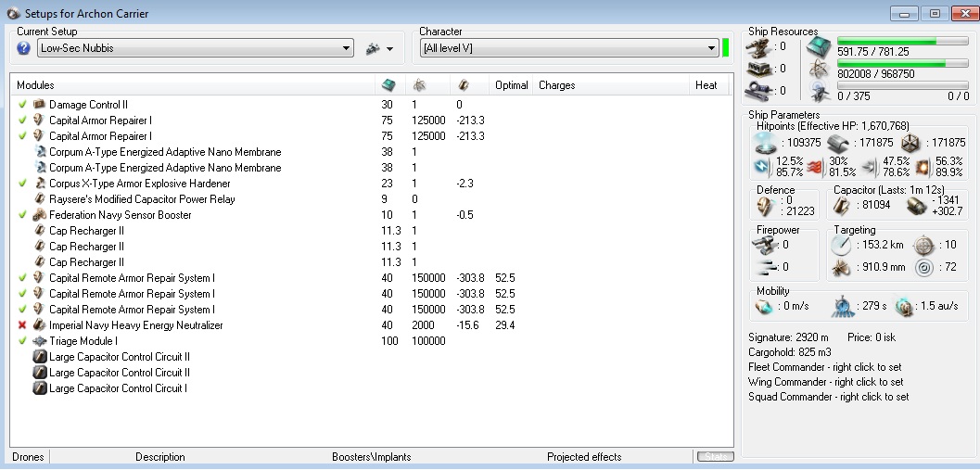Click the Imperial Navy Heavy Energy Neutralizer icon
Viewport: 980px width, 470px height.
[x=39, y=325]
